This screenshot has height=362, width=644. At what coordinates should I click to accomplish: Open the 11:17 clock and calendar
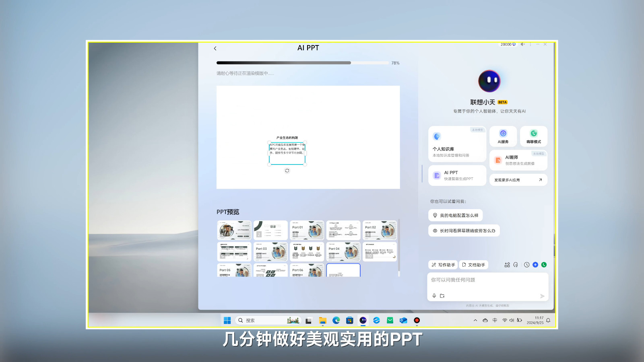click(x=535, y=320)
